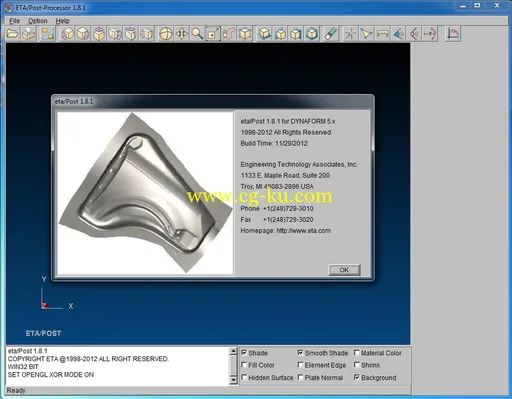Screen dimensions: 512x399
Task: Click OK in the eta/Post about dialog
Action: click(344, 270)
